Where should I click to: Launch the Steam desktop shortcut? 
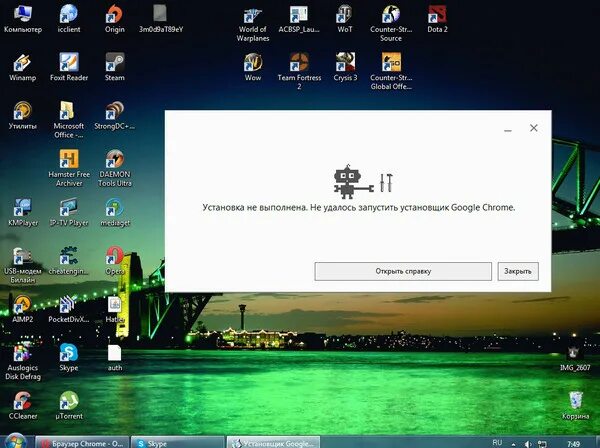(114, 67)
